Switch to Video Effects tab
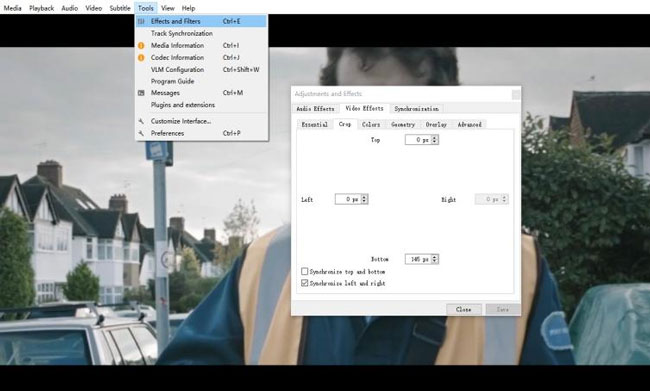 (x=364, y=108)
